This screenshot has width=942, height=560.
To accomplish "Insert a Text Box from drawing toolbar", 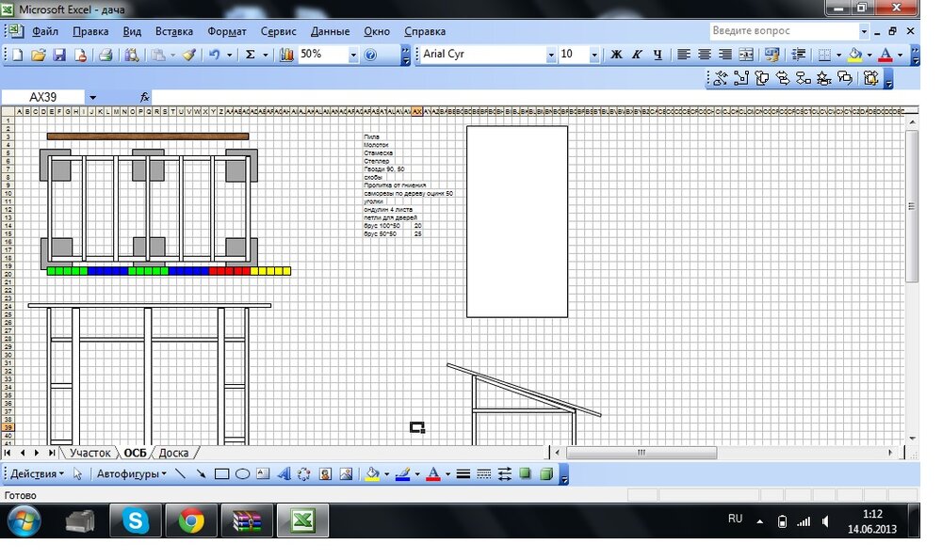I will tap(263, 473).
